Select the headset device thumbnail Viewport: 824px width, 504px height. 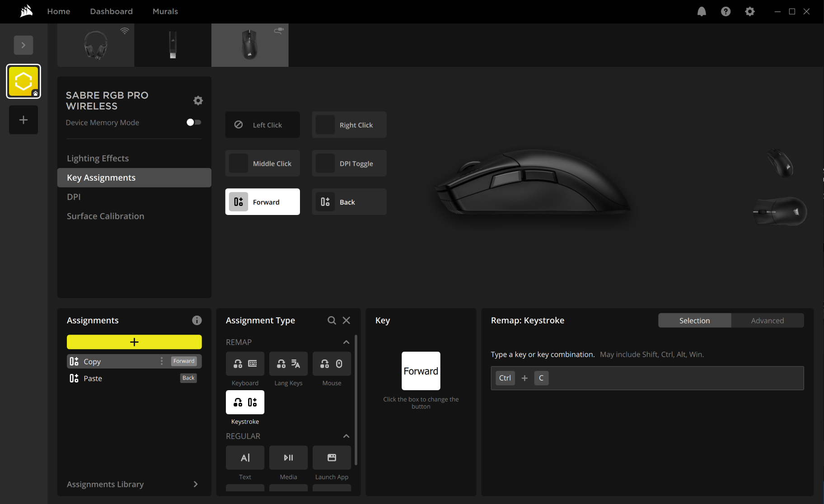(x=96, y=45)
